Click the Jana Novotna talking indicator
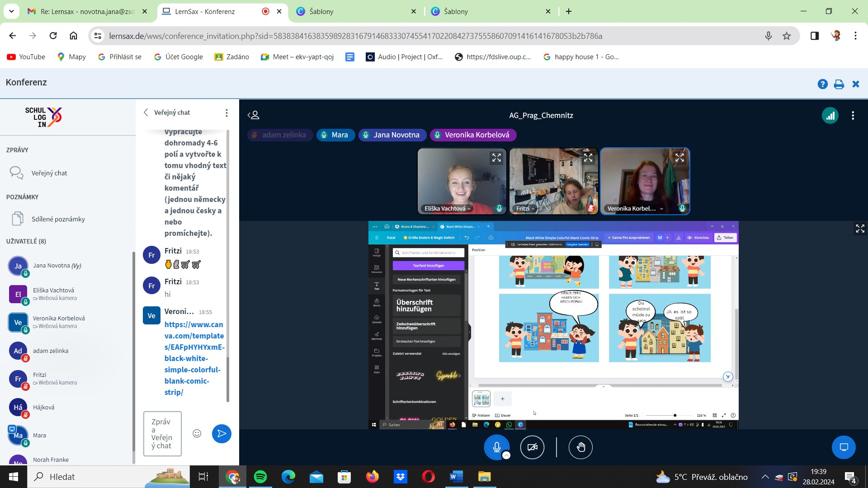Viewport: 868px width, 488px height. click(392, 135)
